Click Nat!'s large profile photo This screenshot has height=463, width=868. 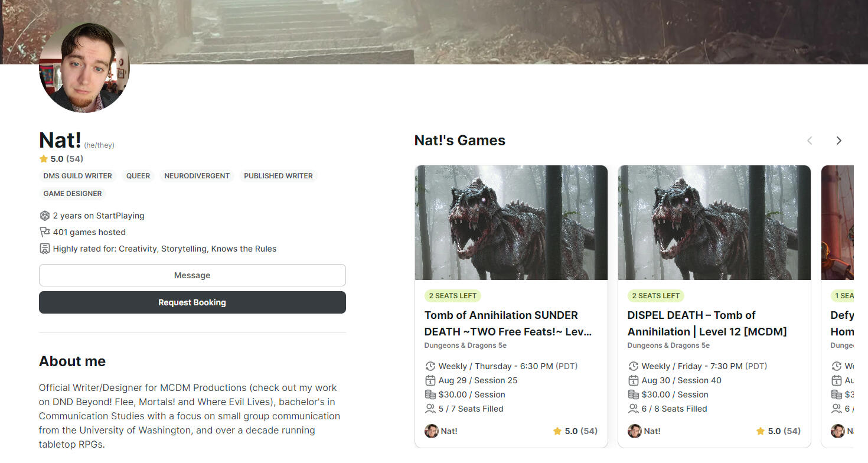pyautogui.click(x=84, y=67)
